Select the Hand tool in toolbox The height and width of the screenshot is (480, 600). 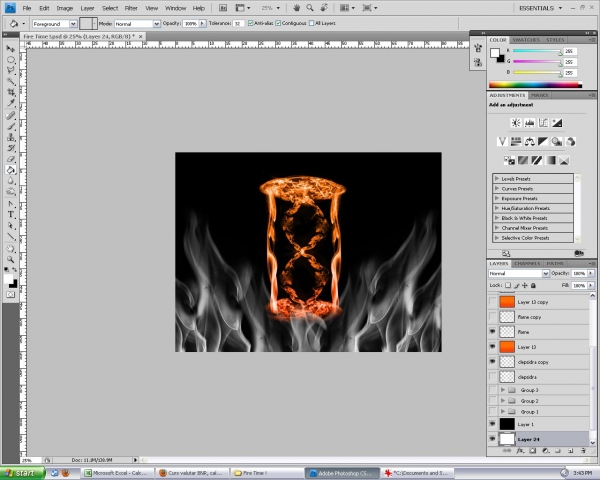[x=10, y=249]
